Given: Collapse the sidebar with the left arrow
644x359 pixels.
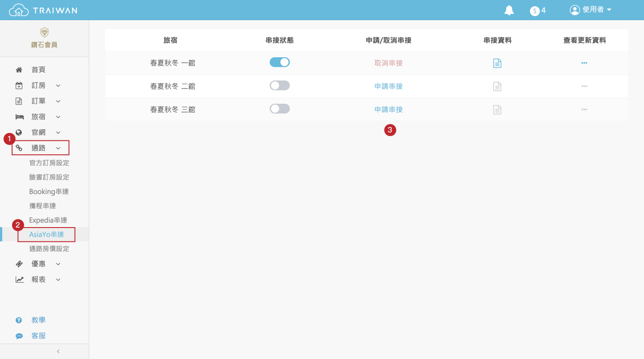Looking at the screenshot, I should click(x=58, y=351).
